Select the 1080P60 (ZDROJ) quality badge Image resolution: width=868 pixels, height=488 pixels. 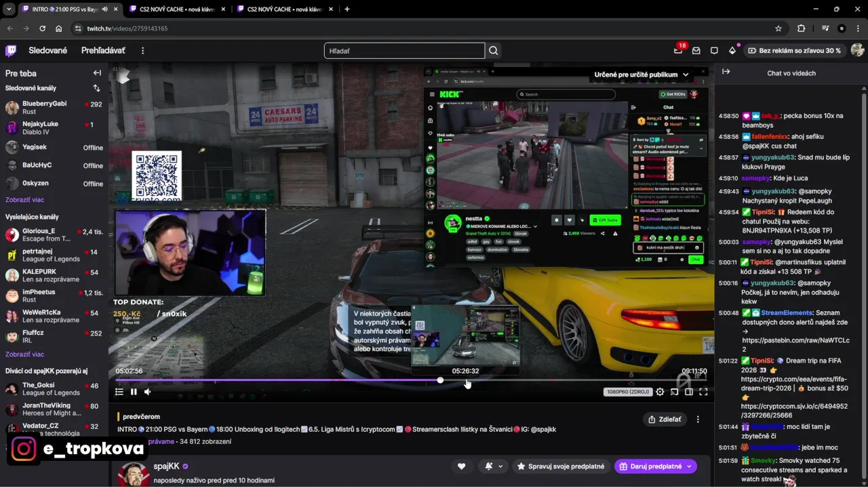[628, 392]
